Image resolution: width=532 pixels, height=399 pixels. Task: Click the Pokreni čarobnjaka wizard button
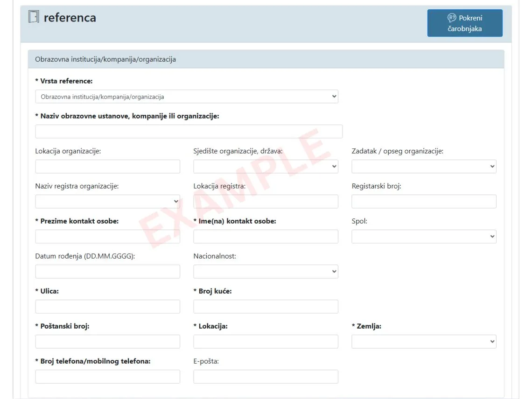[464, 23]
